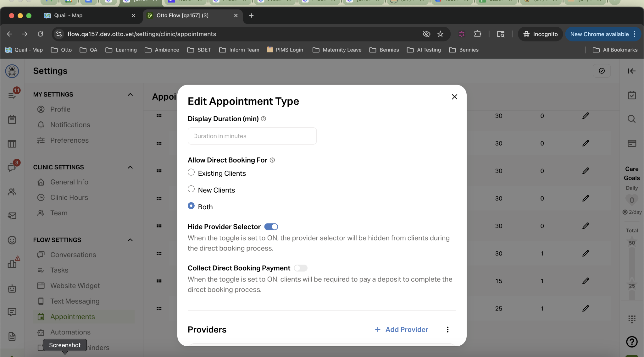Click the collapse right panel arrow icon
Viewport: 644px width, 357px height.
pos(631,71)
